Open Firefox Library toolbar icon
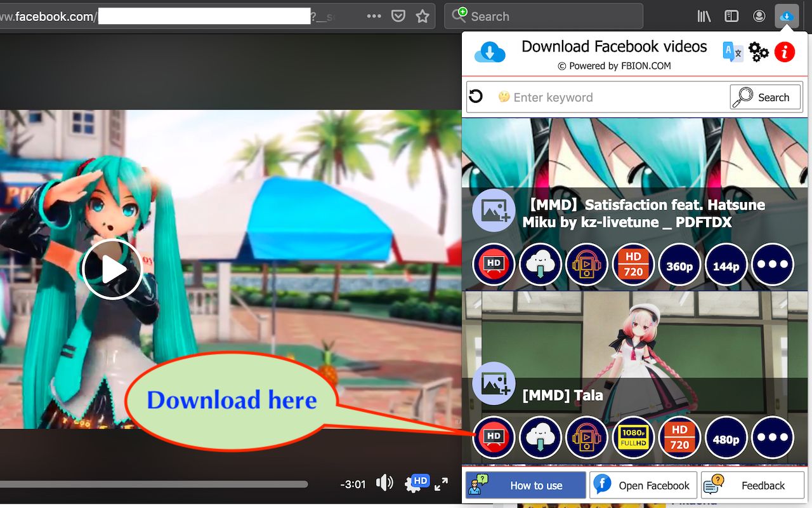This screenshot has height=508, width=812. click(703, 16)
